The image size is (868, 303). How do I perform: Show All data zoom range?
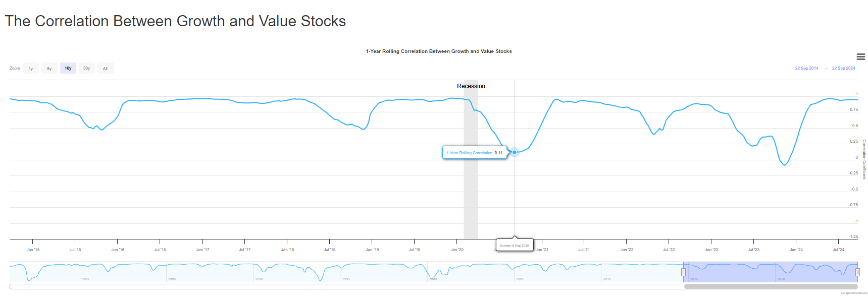(x=105, y=69)
